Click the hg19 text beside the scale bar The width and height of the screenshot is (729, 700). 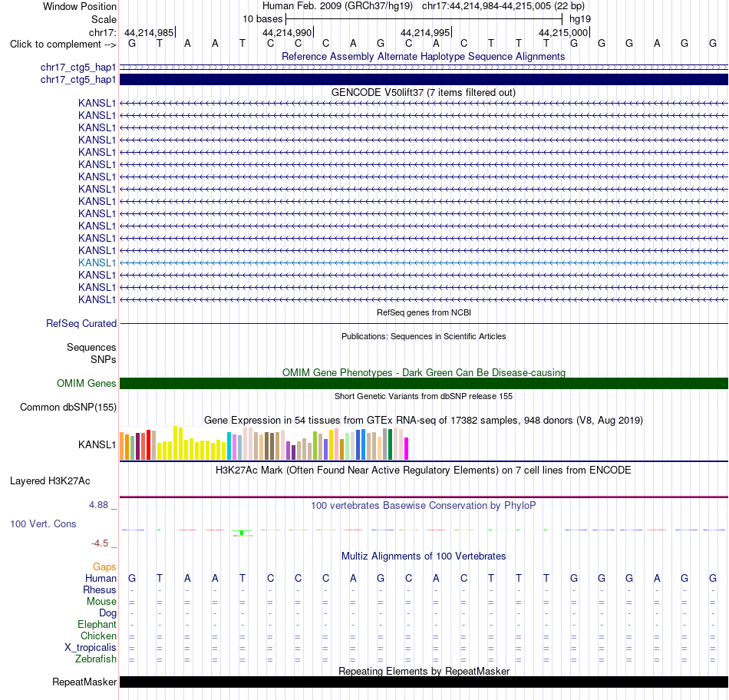pyautogui.click(x=580, y=19)
